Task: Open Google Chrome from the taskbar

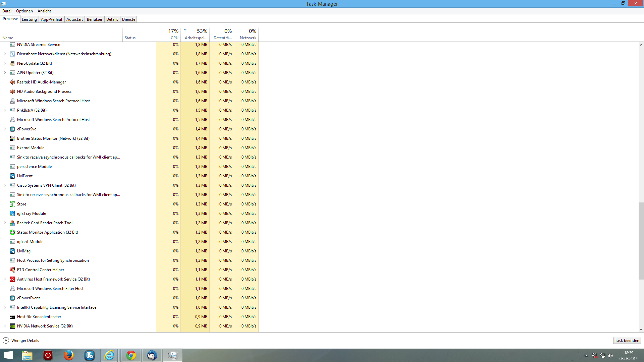Action: (131, 355)
